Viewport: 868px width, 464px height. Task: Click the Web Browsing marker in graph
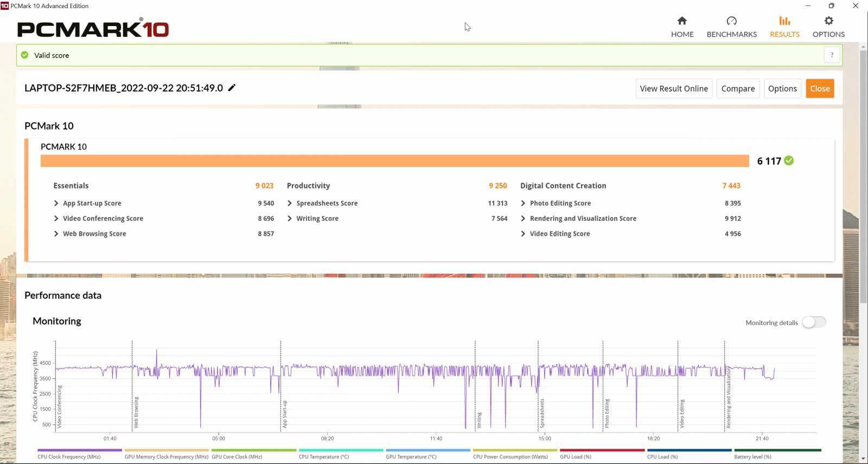click(136, 412)
